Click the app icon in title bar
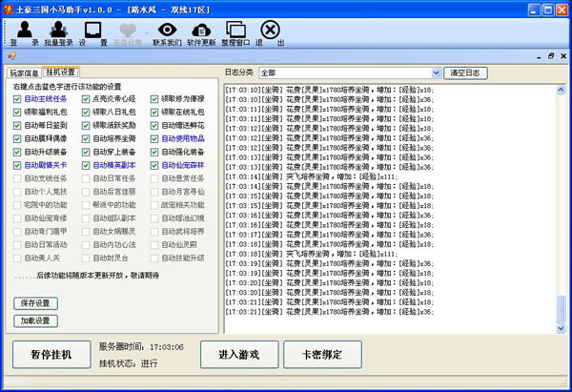572x392 pixels. (x=8, y=10)
